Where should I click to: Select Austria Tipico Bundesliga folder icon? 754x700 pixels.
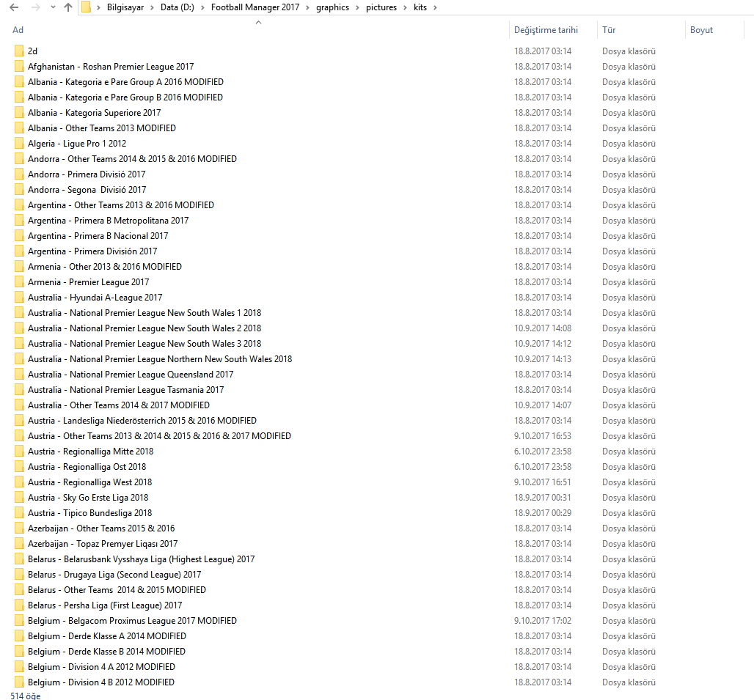click(19, 512)
